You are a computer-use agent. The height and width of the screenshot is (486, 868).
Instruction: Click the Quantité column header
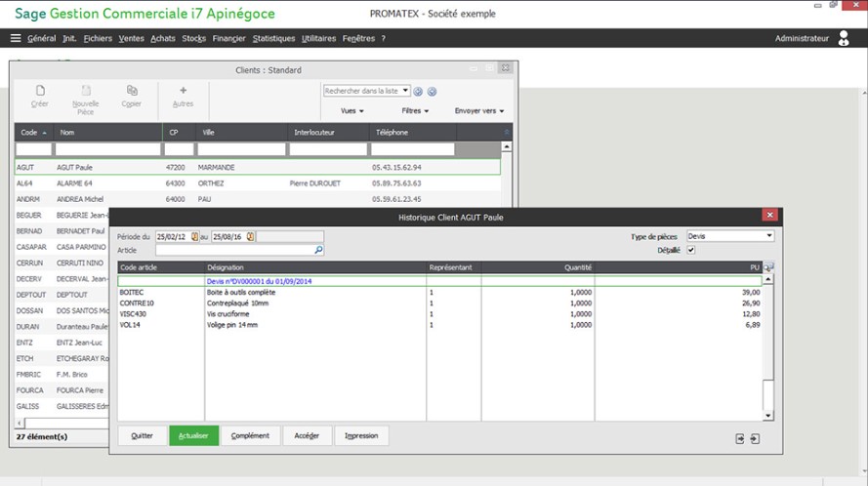[538, 267]
